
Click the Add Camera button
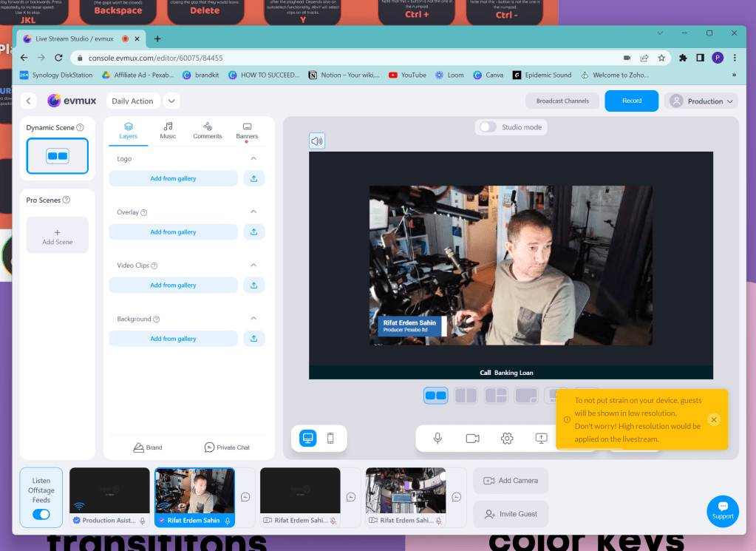(511, 481)
